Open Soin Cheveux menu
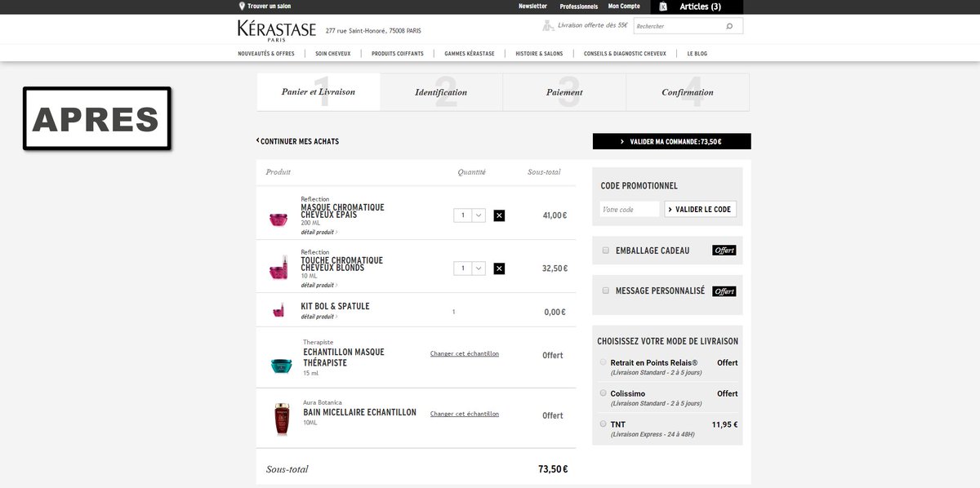Screen dimensions: 980x488 click(333, 54)
